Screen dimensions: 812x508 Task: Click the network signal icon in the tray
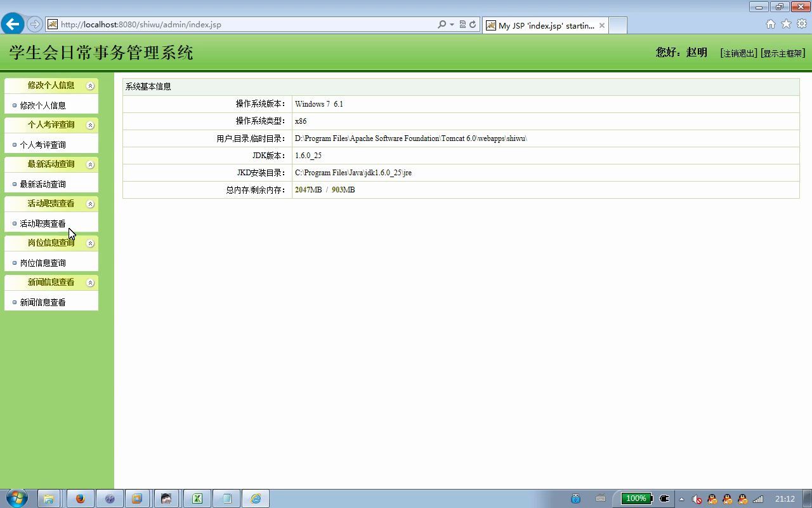click(758, 499)
